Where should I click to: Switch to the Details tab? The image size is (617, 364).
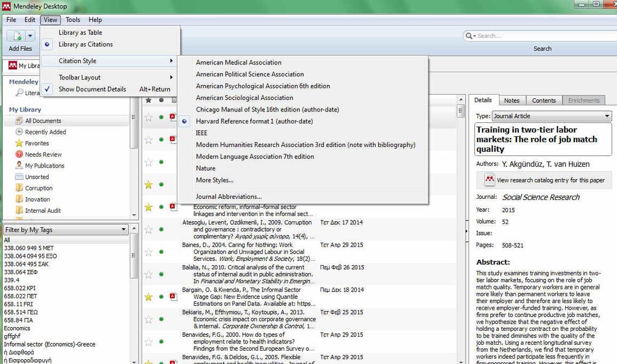click(483, 100)
